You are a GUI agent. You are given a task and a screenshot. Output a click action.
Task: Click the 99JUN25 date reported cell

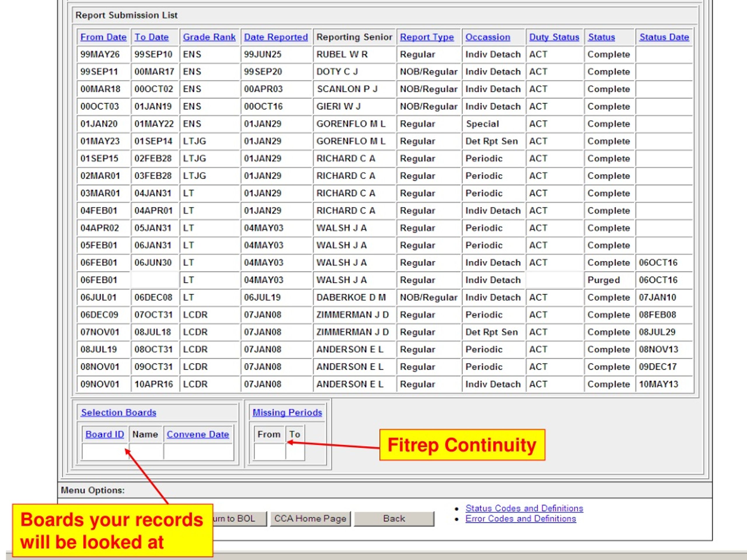[277, 54]
